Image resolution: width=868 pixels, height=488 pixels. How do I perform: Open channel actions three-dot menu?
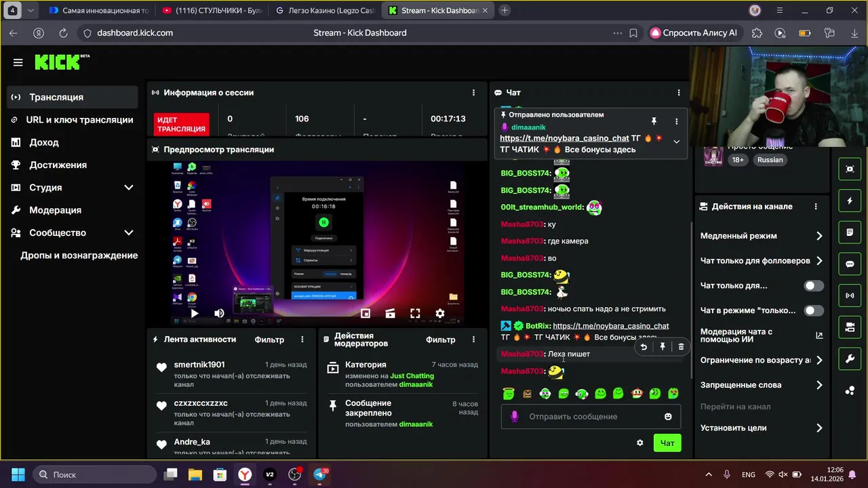[816, 207]
